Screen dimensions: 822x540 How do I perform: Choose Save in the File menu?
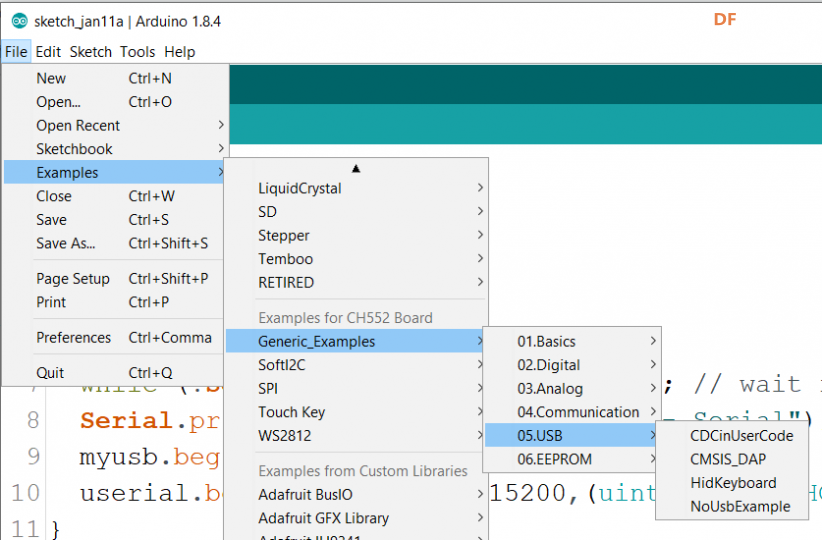click(x=115, y=220)
